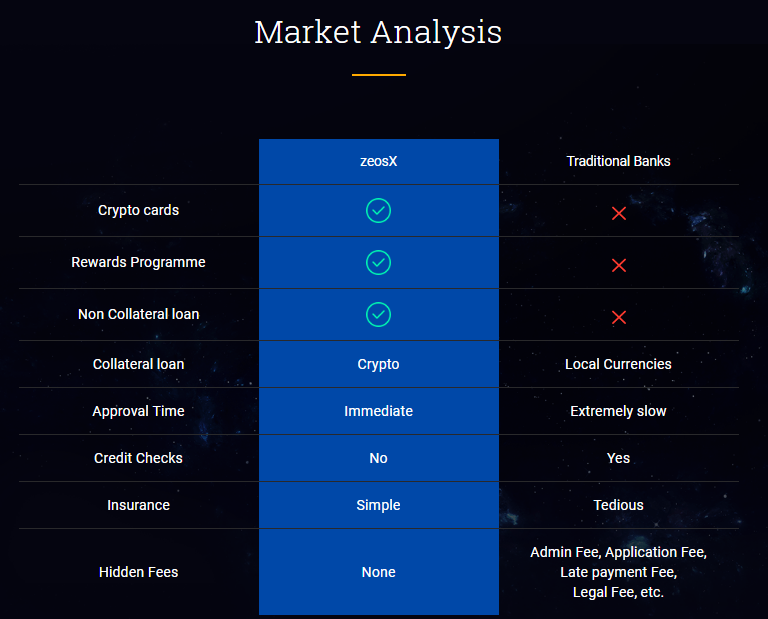Select the Non Collateral loan row label

(138, 314)
